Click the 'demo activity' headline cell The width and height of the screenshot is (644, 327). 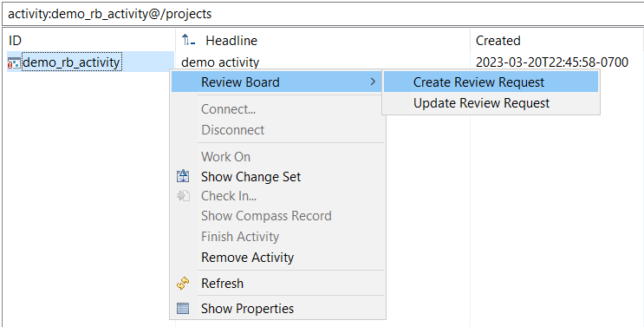click(x=220, y=62)
